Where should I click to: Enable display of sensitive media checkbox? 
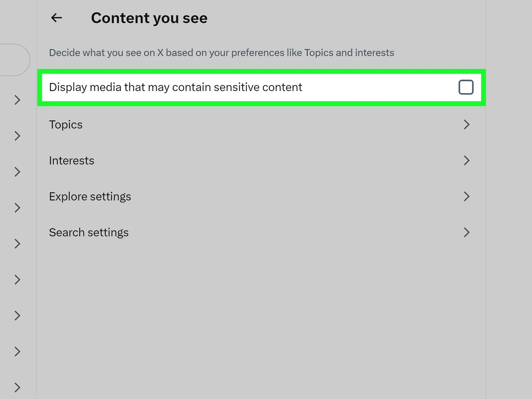click(x=466, y=87)
